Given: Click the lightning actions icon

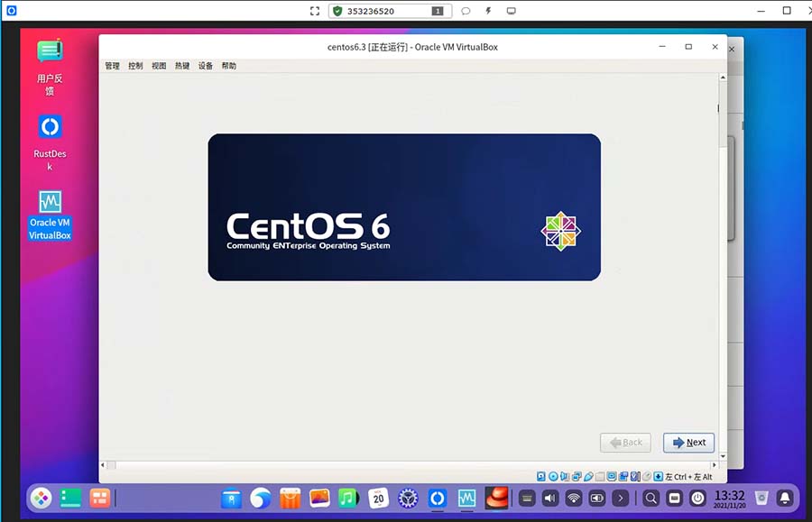Looking at the screenshot, I should [x=488, y=11].
